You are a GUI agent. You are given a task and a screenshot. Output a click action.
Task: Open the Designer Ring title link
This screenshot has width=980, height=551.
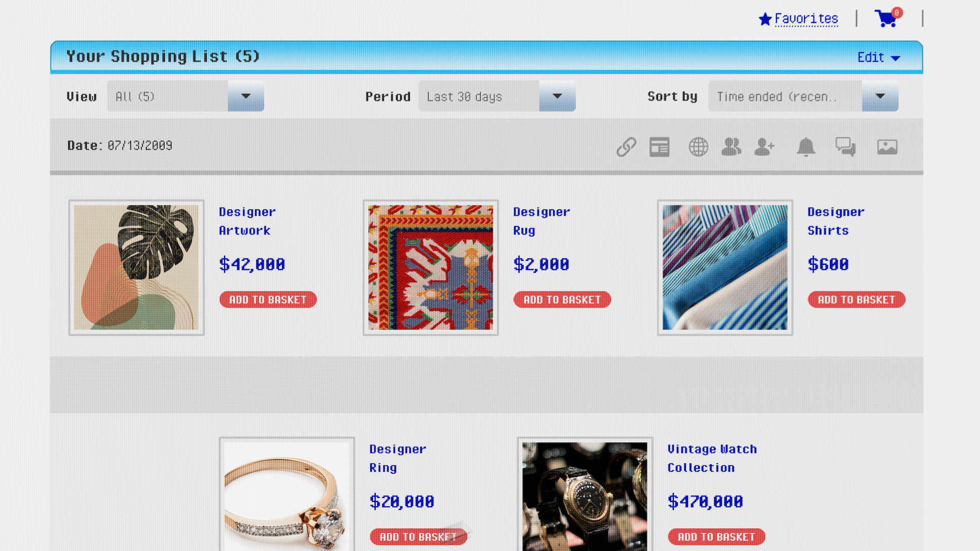(x=397, y=458)
